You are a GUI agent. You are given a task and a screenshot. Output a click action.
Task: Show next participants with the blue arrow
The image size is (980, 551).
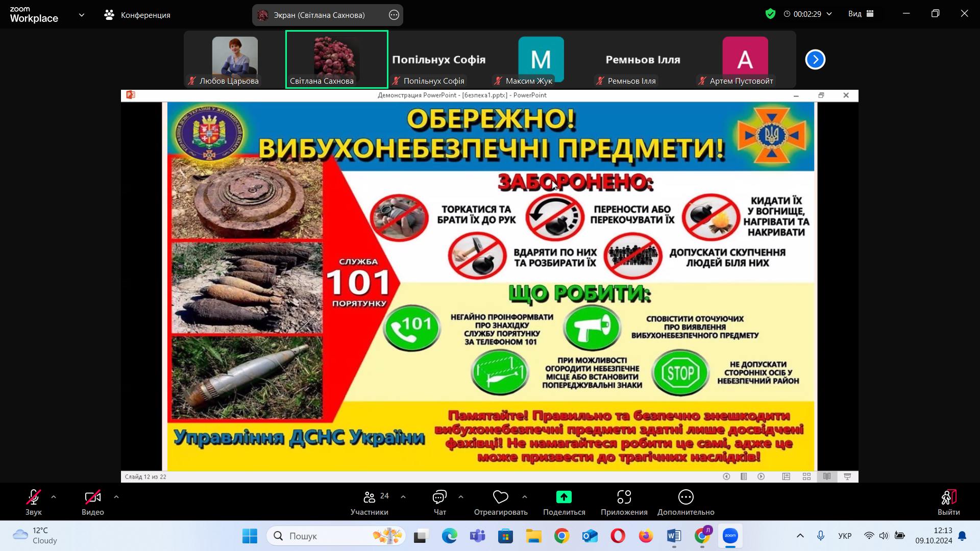click(x=815, y=60)
